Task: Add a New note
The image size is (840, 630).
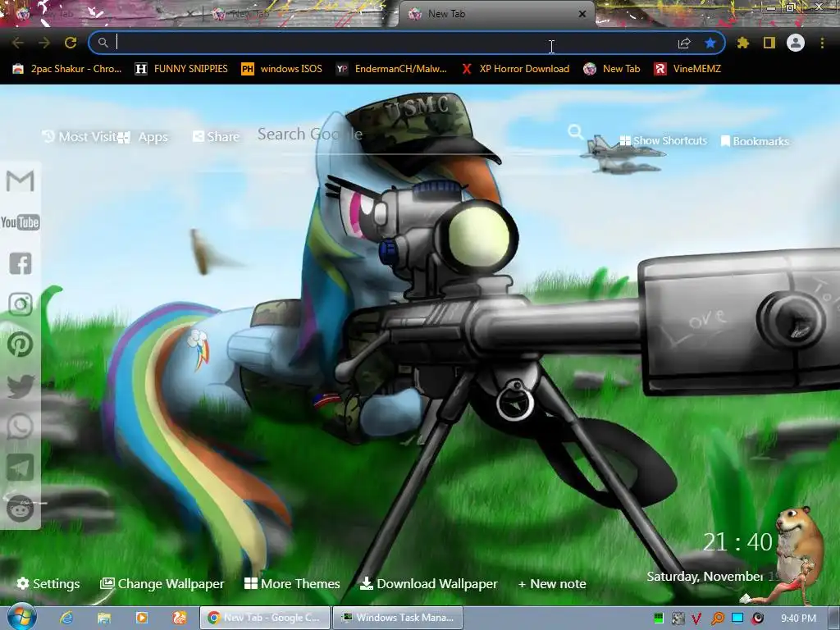Action: (x=552, y=583)
